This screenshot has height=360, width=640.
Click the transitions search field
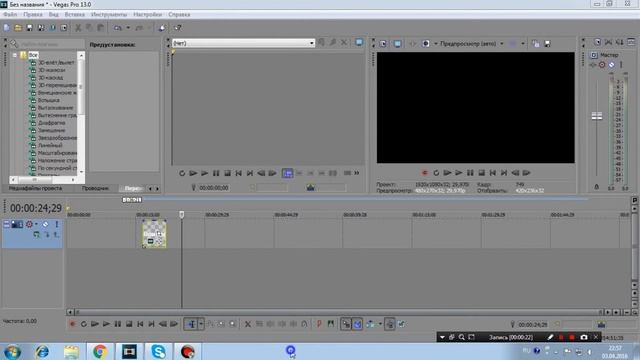[51, 44]
